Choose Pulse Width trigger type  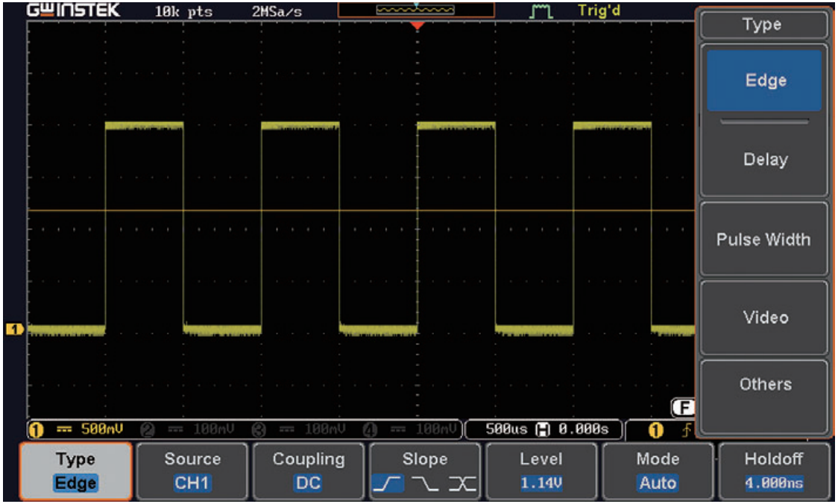tap(763, 239)
